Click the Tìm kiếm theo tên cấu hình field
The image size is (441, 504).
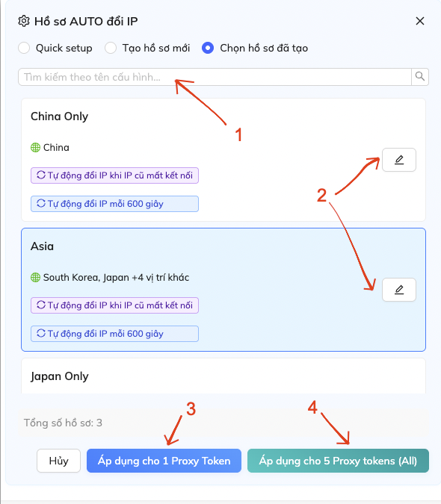pyautogui.click(x=215, y=77)
